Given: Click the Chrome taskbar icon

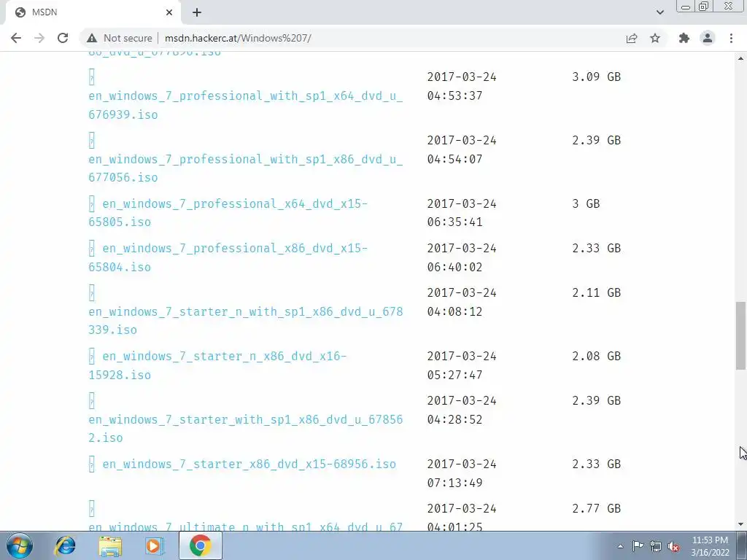Looking at the screenshot, I should pos(200,545).
